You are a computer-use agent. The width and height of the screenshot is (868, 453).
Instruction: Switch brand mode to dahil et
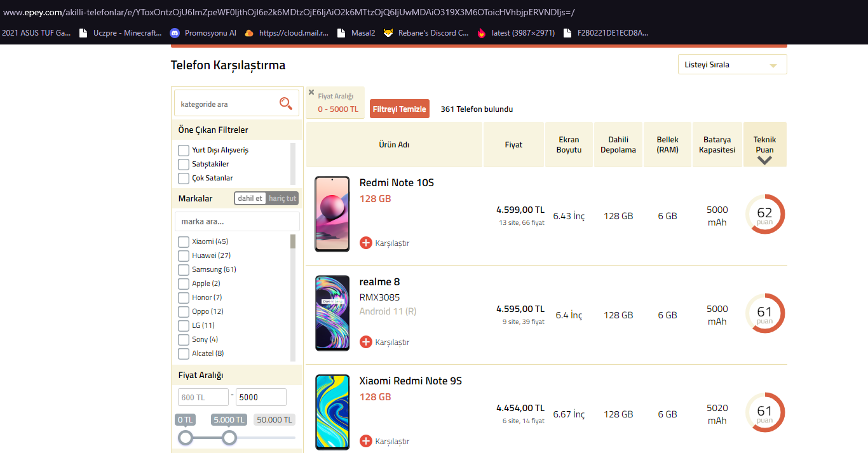tap(250, 198)
